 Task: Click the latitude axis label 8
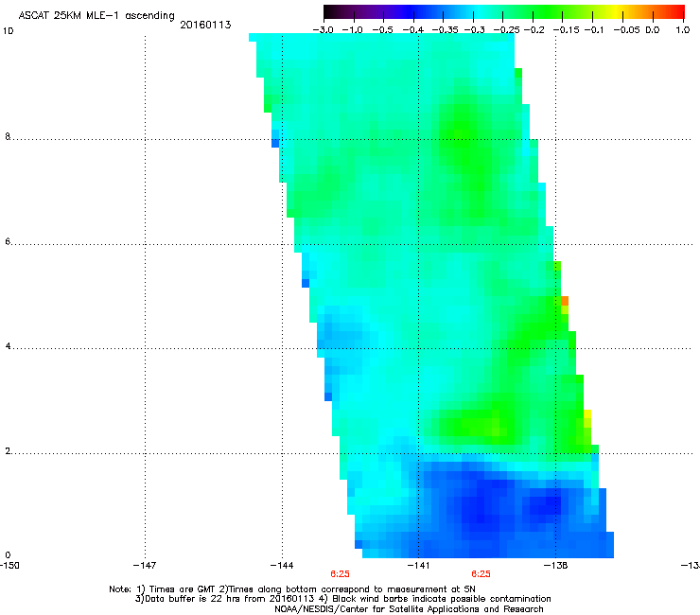8,136
